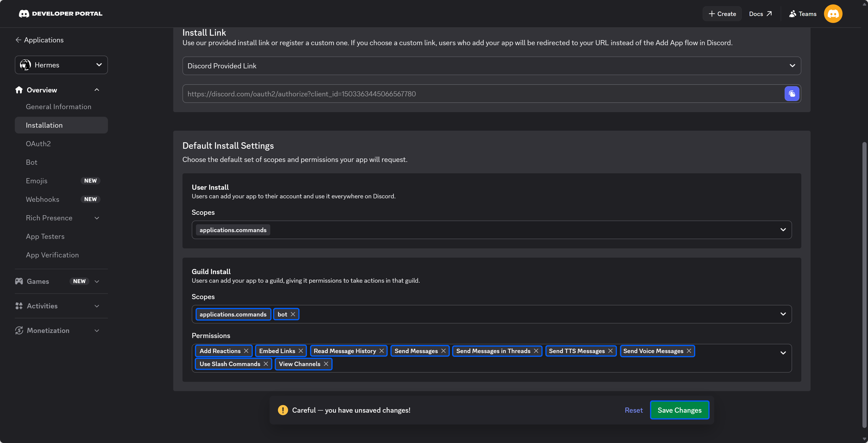The height and width of the screenshot is (443, 868).
Task: Open the Discord Provided Link dropdown
Action: point(492,66)
